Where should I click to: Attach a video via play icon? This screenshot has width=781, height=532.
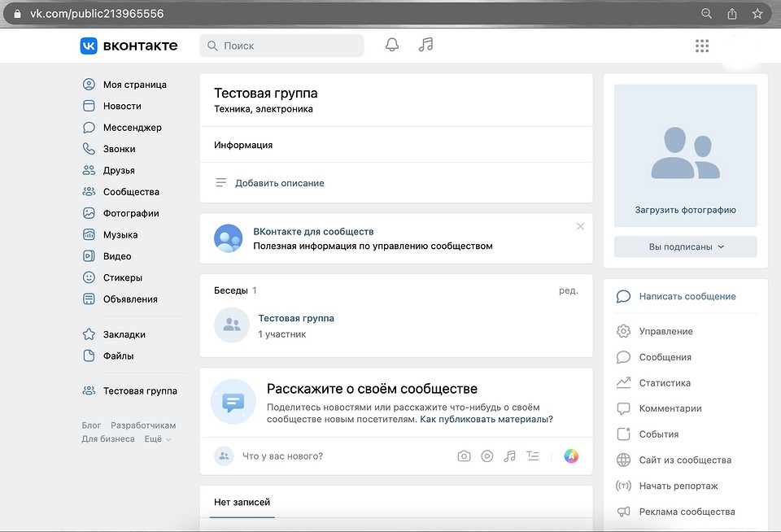click(487, 456)
